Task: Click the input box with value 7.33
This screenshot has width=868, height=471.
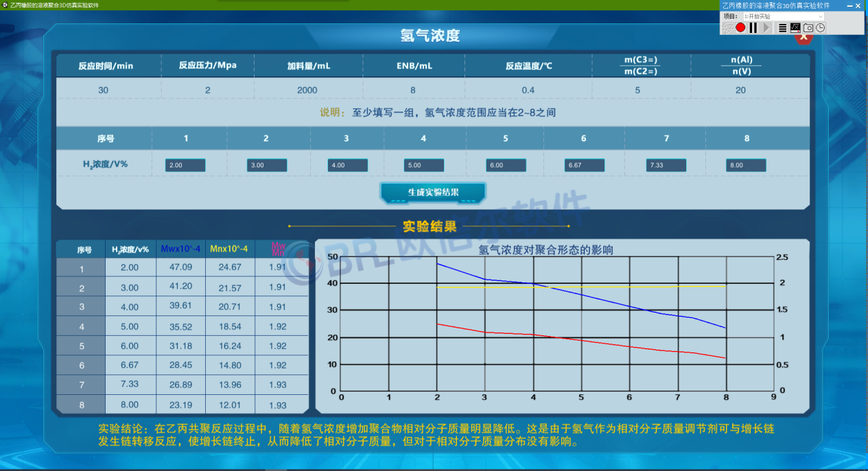Action: tap(666, 165)
